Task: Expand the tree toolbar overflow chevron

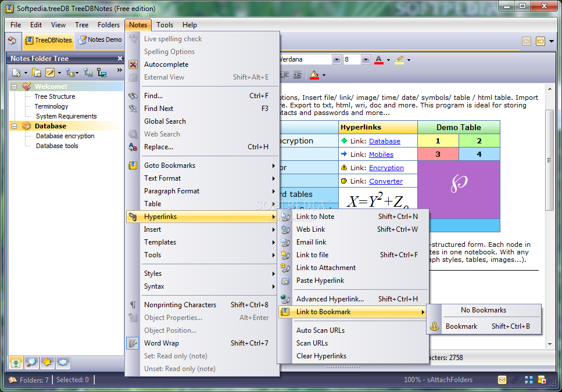Action: pos(119,70)
